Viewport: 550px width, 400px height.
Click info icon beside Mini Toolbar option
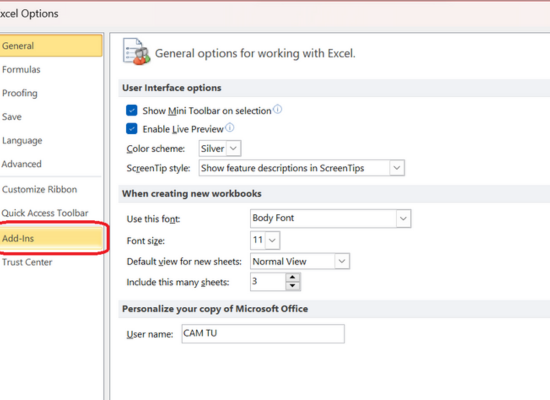(277, 109)
